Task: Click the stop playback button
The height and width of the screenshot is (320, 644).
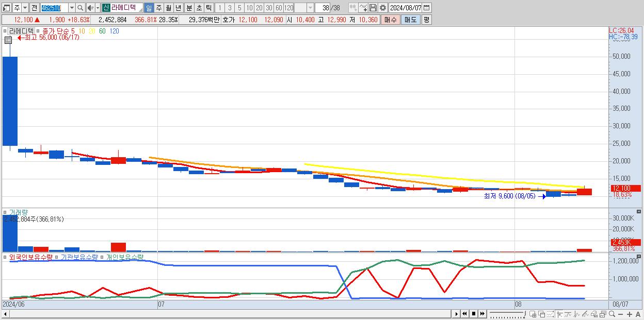Action: point(473,314)
